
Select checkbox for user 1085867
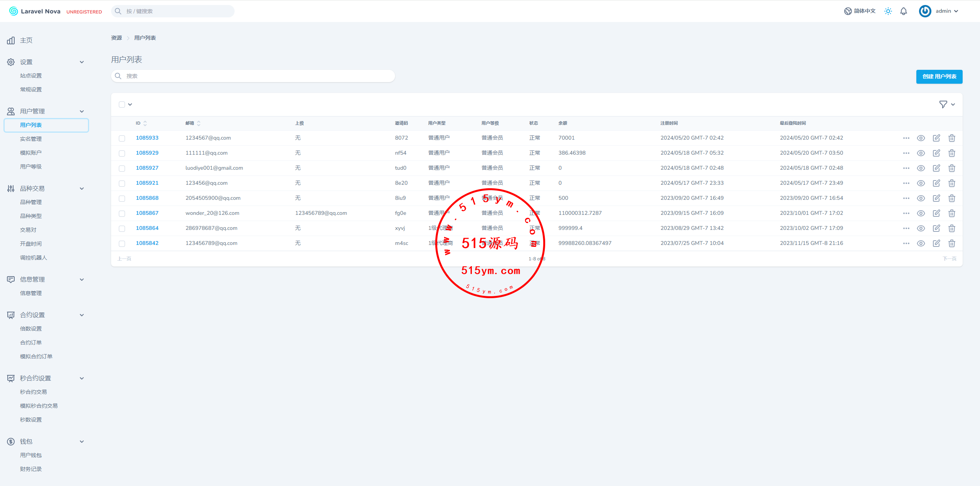point(122,213)
